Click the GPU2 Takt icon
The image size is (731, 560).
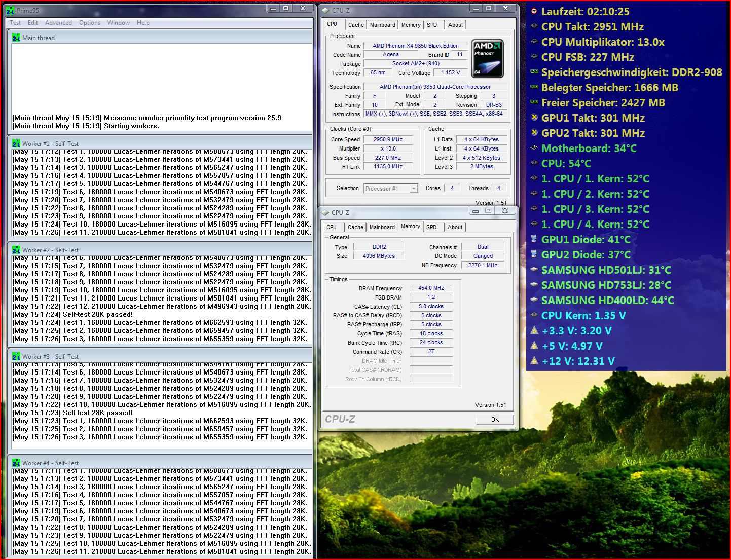(x=534, y=132)
